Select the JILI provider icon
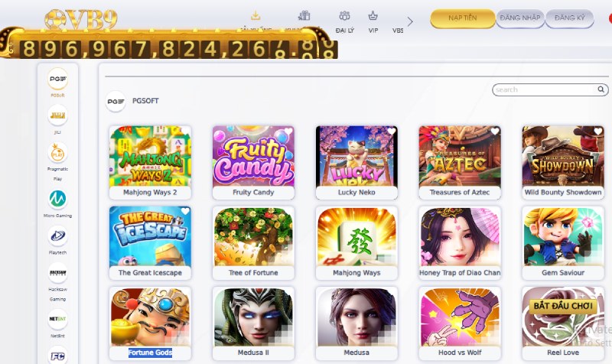Viewport: 612px width, 364px height. pos(58,115)
